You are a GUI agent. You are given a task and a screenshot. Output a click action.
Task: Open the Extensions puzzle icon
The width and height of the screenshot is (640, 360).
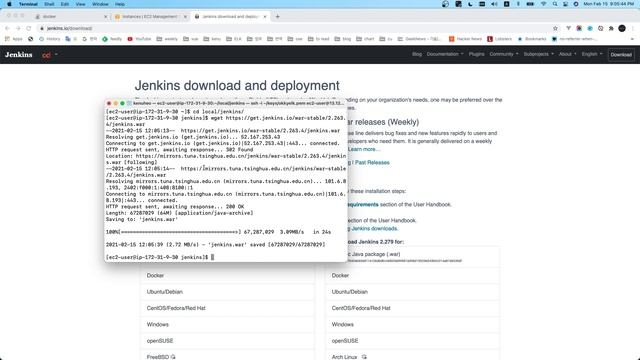[611, 28]
